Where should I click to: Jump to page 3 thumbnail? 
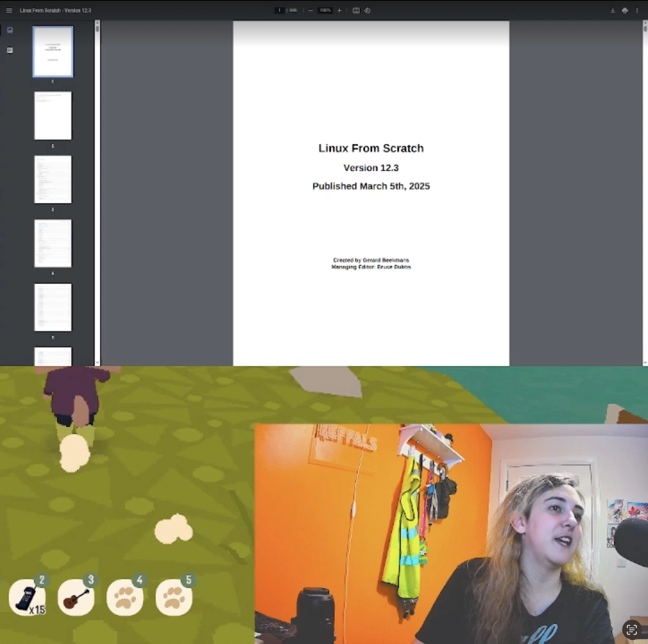(x=53, y=179)
